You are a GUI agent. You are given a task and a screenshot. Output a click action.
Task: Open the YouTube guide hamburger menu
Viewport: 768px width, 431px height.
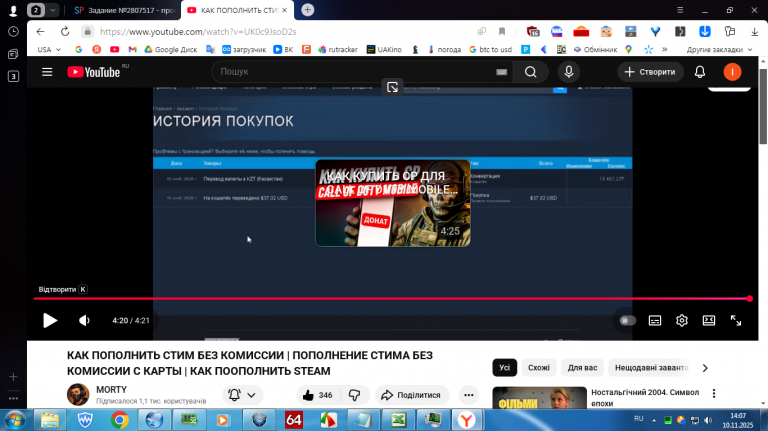tap(47, 72)
